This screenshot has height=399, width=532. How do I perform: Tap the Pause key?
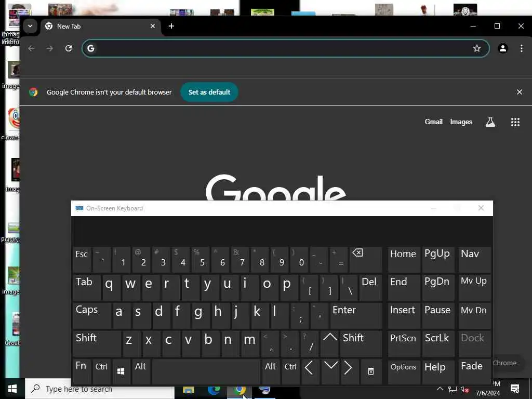click(437, 315)
